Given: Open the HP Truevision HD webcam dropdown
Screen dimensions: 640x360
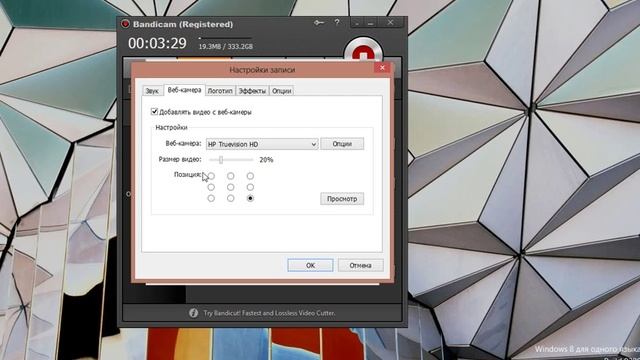Looking at the screenshot, I should coord(262,144).
